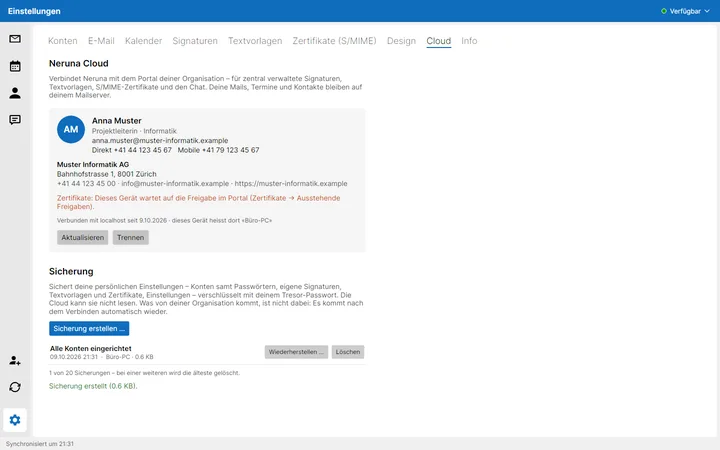720x450 pixels.
Task: Open the Textvorlagen tab
Action: [255, 41]
